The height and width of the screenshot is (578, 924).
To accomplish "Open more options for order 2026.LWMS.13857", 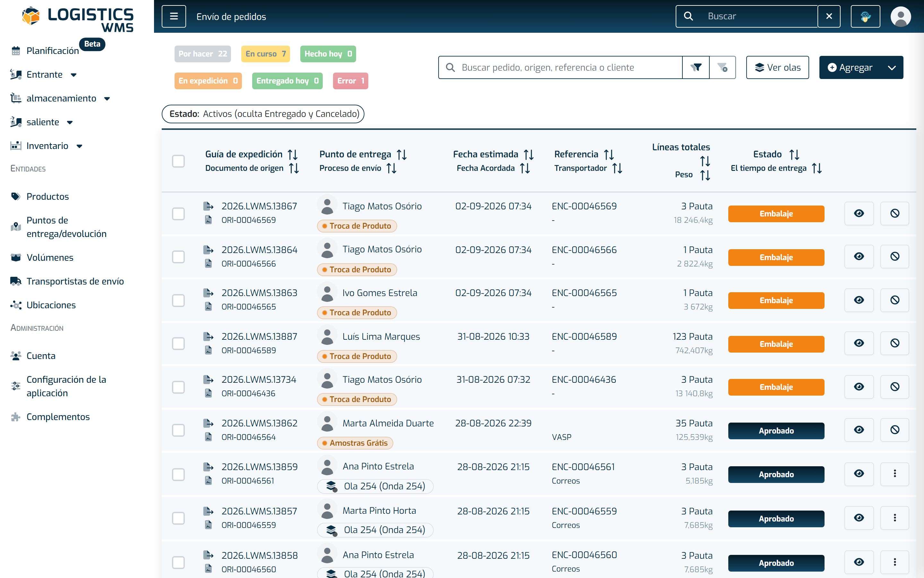I will pyautogui.click(x=894, y=518).
